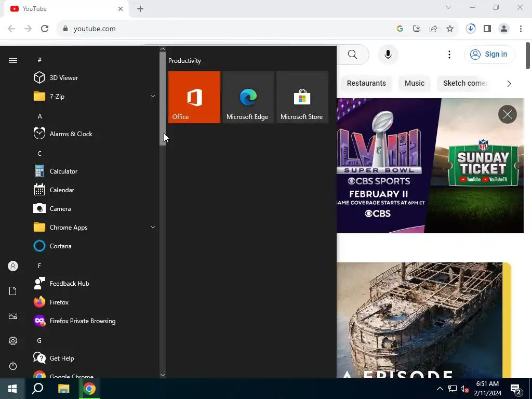Expand the Chrome Apps folder
The width and height of the screenshot is (532, 399).
[x=94, y=228]
